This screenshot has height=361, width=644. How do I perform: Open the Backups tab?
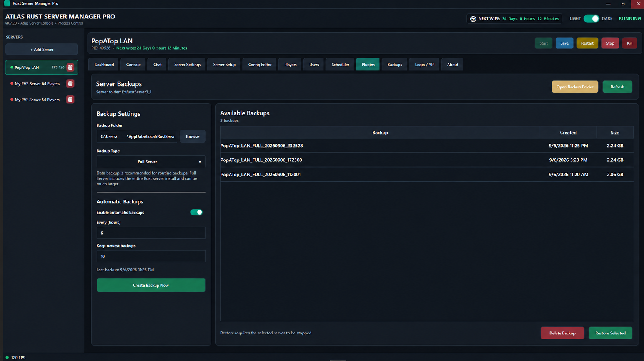point(395,65)
